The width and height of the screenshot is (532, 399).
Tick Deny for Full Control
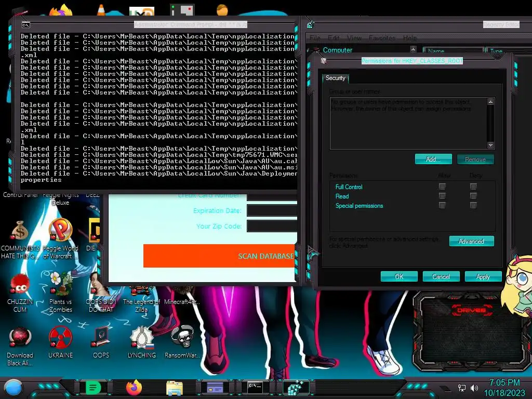pos(473,187)
